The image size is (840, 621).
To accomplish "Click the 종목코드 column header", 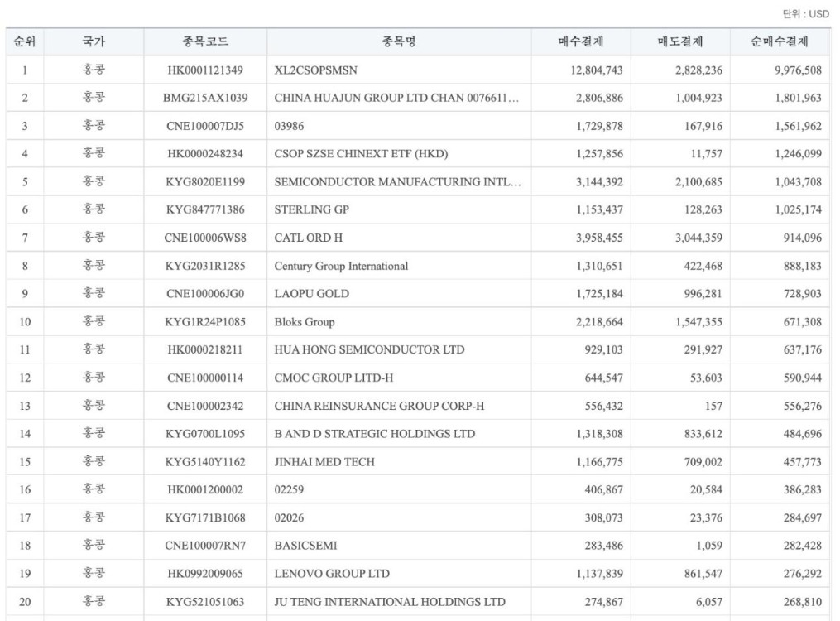I will 205,41.
